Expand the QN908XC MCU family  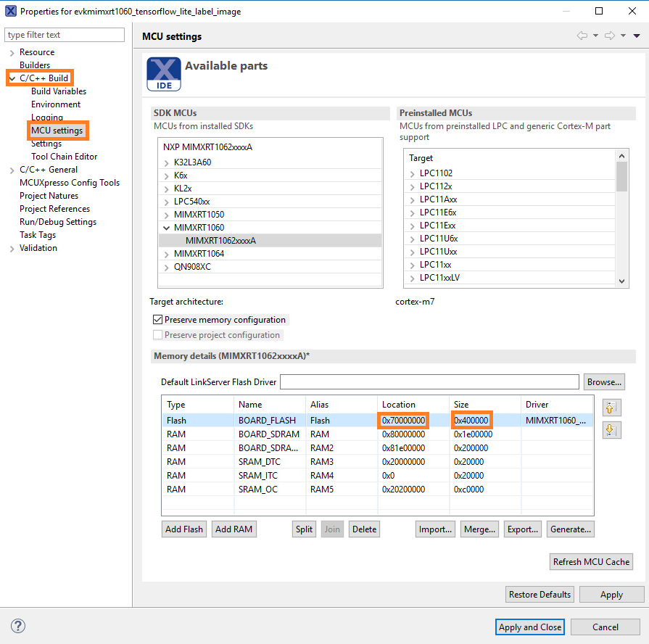pos(166,268)
